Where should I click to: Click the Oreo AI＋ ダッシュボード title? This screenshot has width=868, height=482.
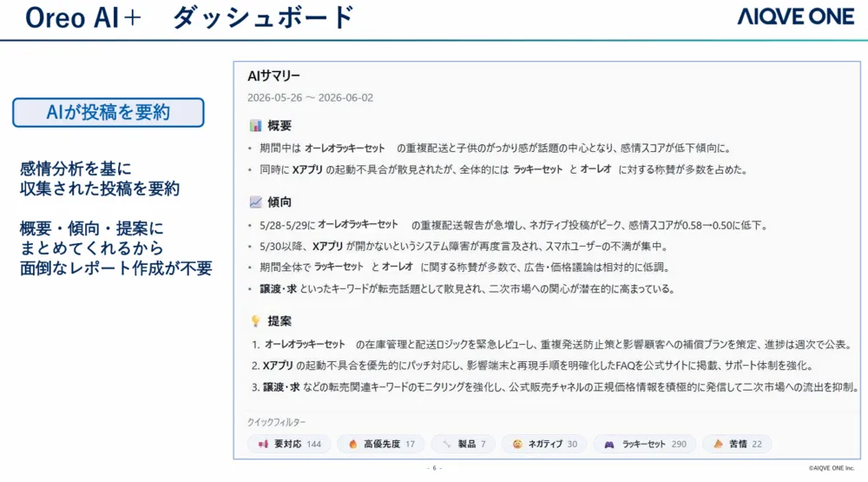pos(189,17)
